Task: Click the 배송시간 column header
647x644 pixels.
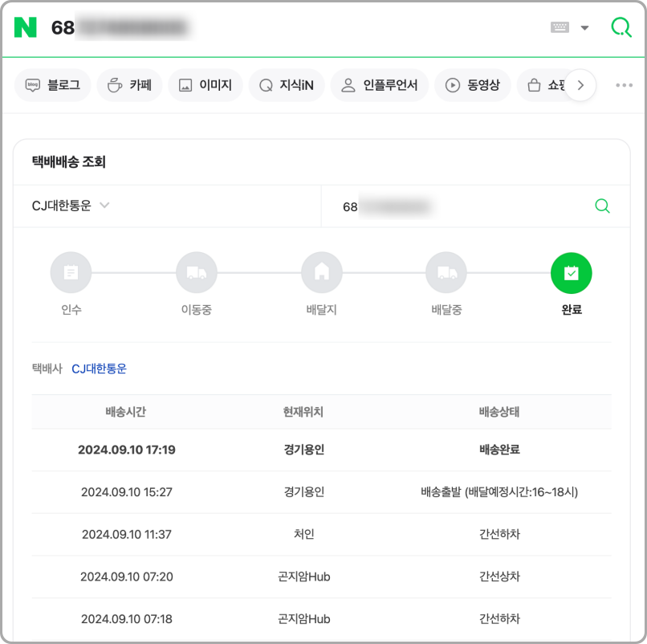Action: (126, 412)
